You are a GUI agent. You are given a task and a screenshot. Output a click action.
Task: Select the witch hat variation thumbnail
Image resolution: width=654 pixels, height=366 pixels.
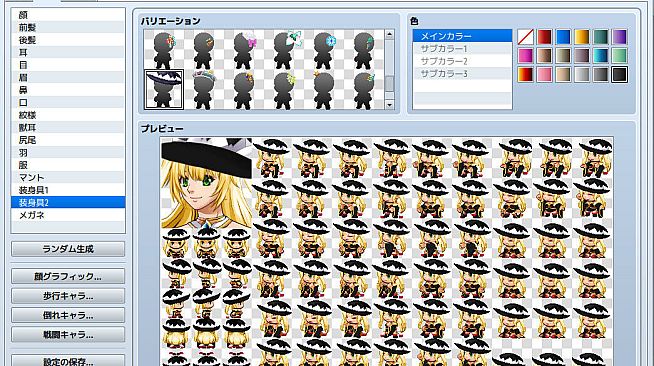[164, 90]
